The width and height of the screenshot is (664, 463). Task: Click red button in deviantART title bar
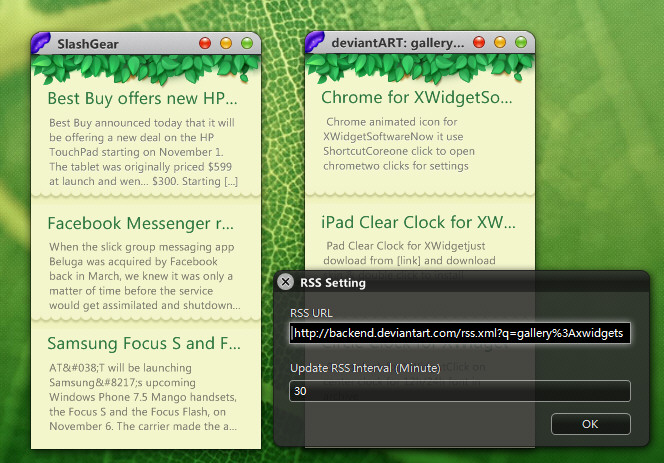tap(479, 42)
